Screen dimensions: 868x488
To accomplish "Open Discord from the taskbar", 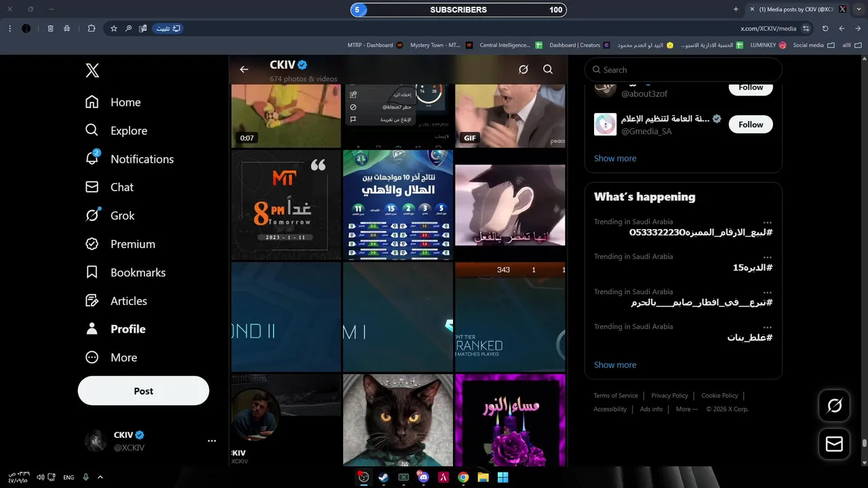I will tap(423, 477).
